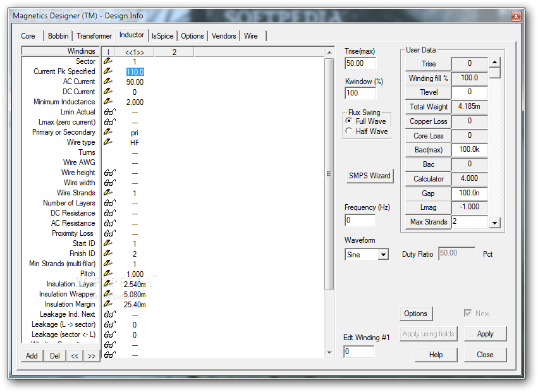Click the glasses icon for Lmin Actual
This screenshot has height=392, width=538.
click(x=110, y=112)
